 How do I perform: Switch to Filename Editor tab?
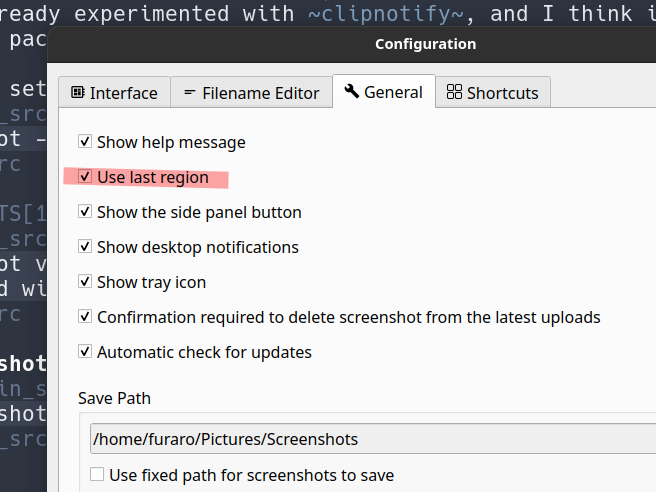pyautogui.click(x=250, y=93)
